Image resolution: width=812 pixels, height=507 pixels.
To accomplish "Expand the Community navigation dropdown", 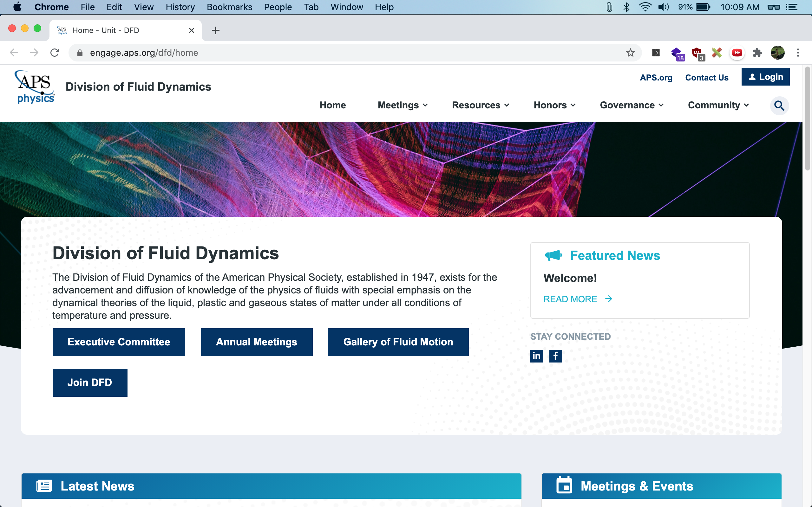I will click(x=718, y=105).
